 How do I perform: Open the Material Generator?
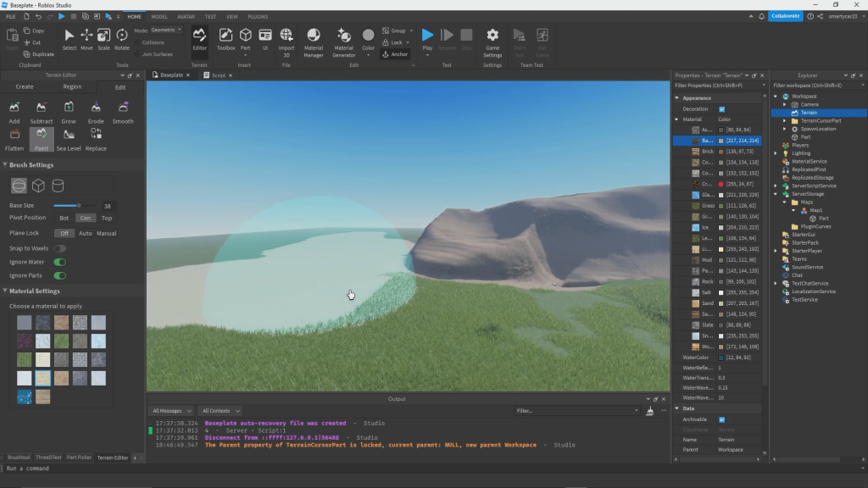click(344, 42)
